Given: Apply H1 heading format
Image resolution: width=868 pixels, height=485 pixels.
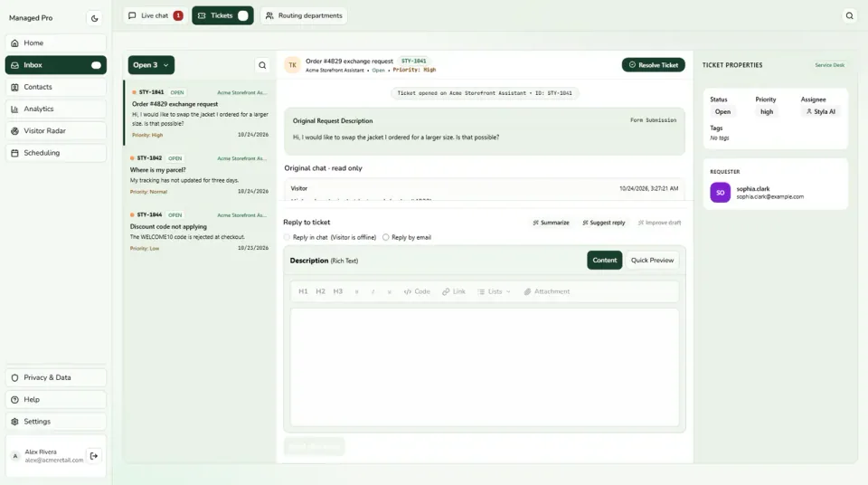Looking at the screenshot, I should [x=303, y=291].
